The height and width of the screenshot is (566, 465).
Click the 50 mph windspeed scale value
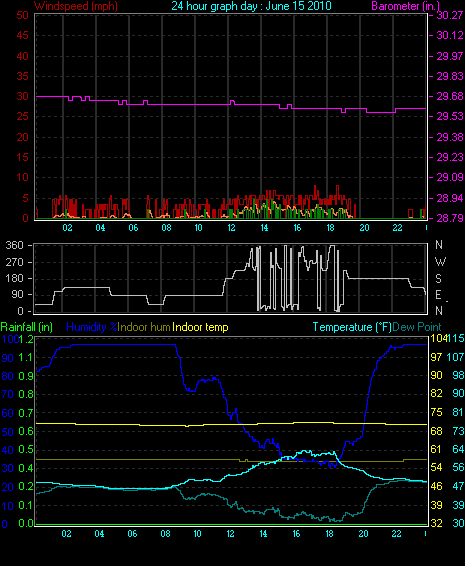(22, 15)
